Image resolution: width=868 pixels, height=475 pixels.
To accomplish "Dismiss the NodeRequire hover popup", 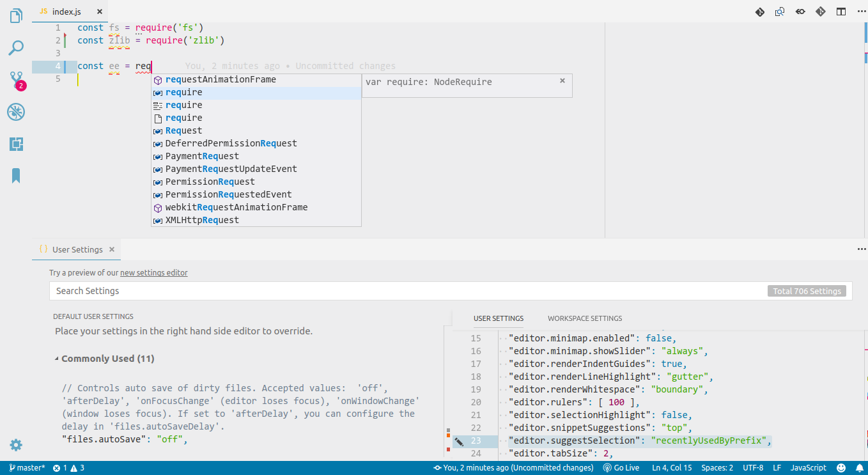I will 562,81.
